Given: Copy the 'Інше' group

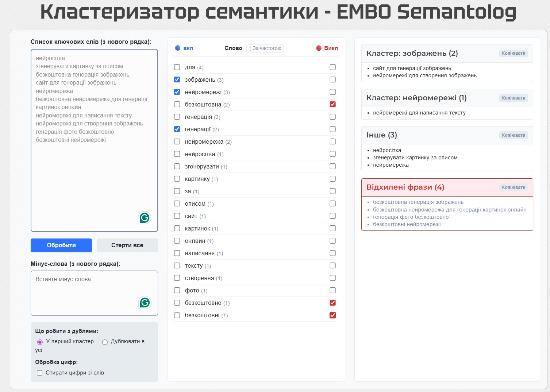Looking at the screenshot, I should (x=514, y=135).
